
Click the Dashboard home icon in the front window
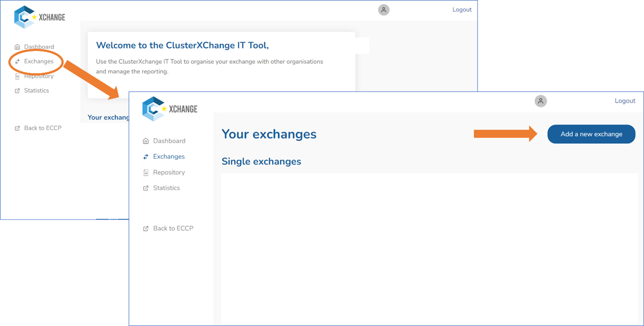[146, 141]
